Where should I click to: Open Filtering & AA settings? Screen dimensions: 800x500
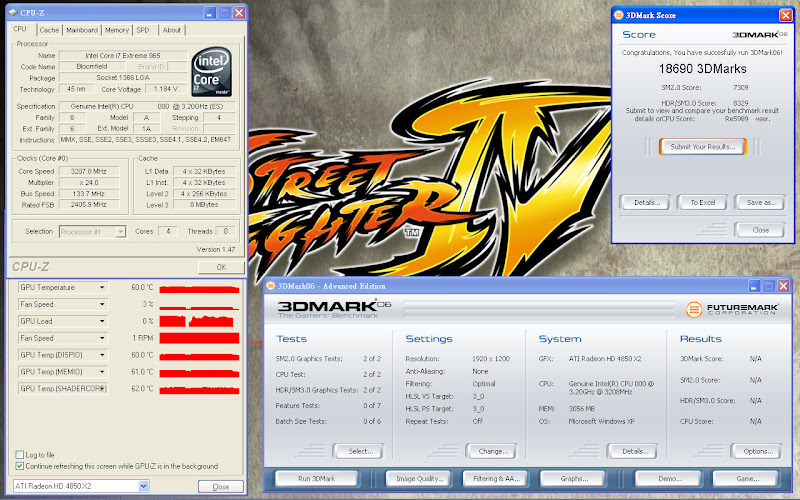pyautogui.click(x=496, y=479)
